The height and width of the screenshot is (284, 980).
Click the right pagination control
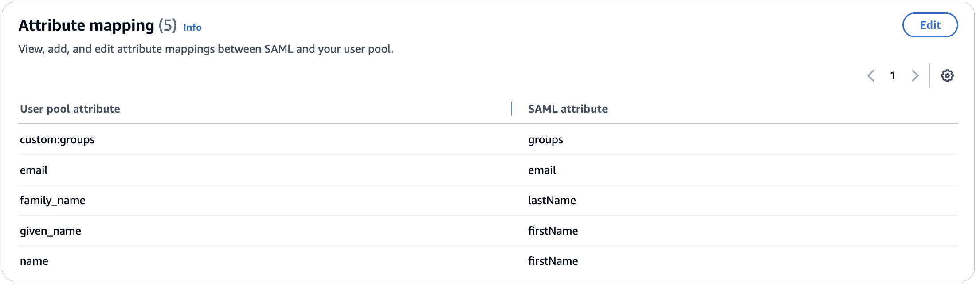915,75
